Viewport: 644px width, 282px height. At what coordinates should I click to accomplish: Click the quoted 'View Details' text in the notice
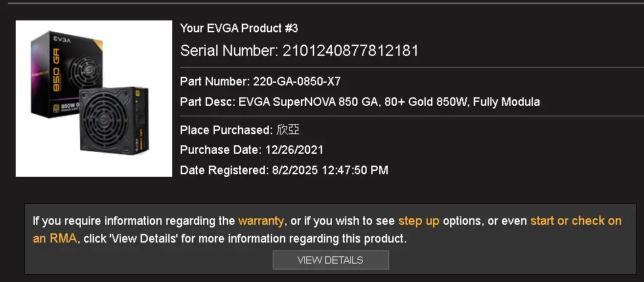[137, 238]
